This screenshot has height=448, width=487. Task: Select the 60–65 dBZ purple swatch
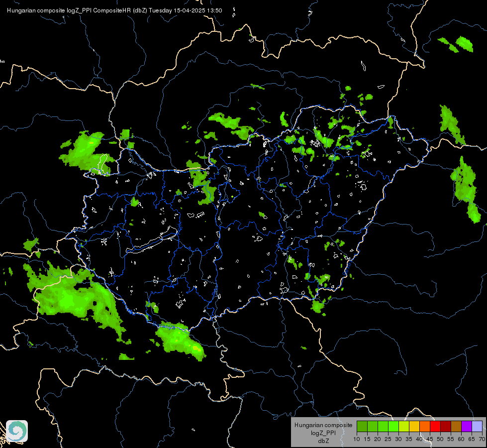(467, 426)
